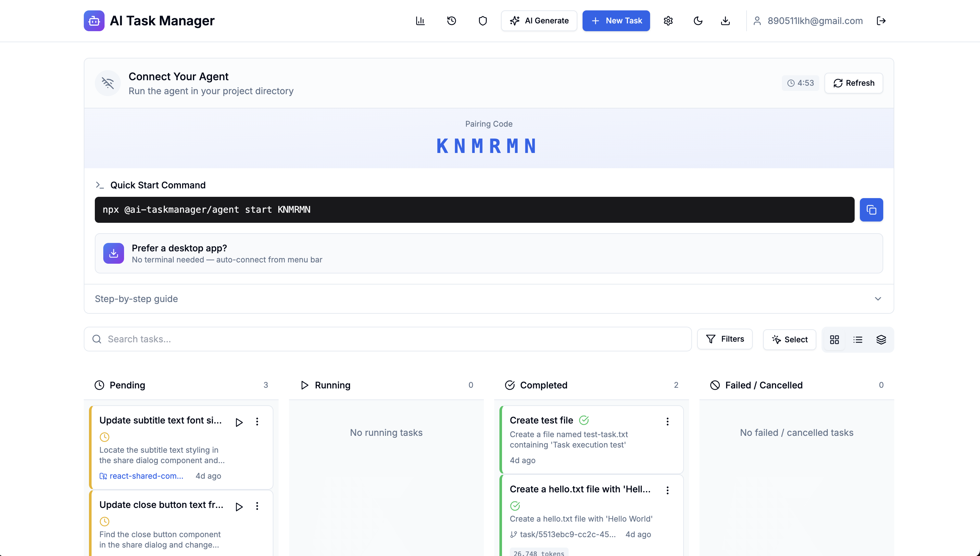Open settings via the gear icon
Viewport: 980px width, 556px height.
tap(668, 20)
